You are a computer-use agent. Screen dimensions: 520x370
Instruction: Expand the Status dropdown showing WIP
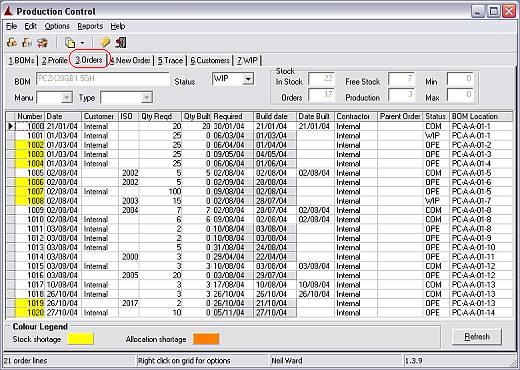click(x=248, y=79)
